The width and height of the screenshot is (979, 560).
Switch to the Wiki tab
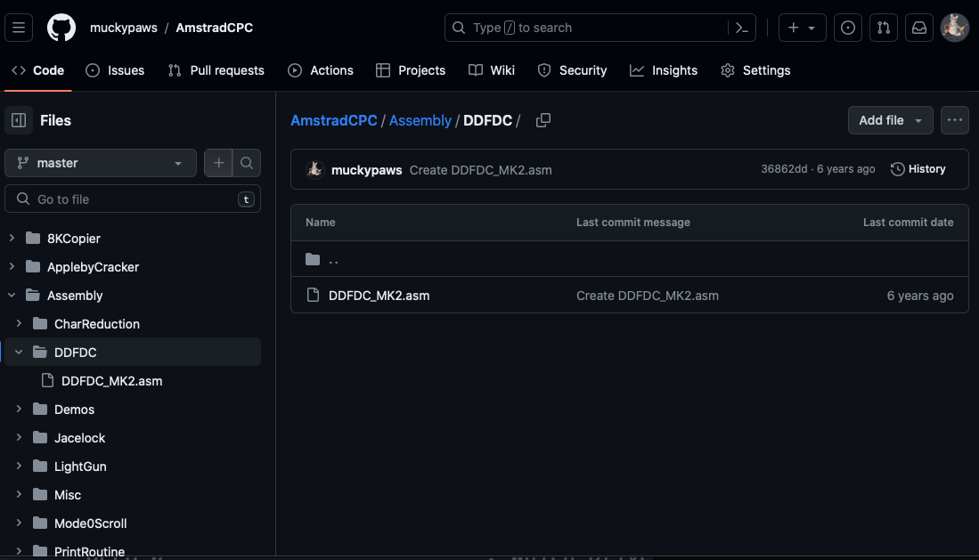pyautogui.click(x=492, y=70)
